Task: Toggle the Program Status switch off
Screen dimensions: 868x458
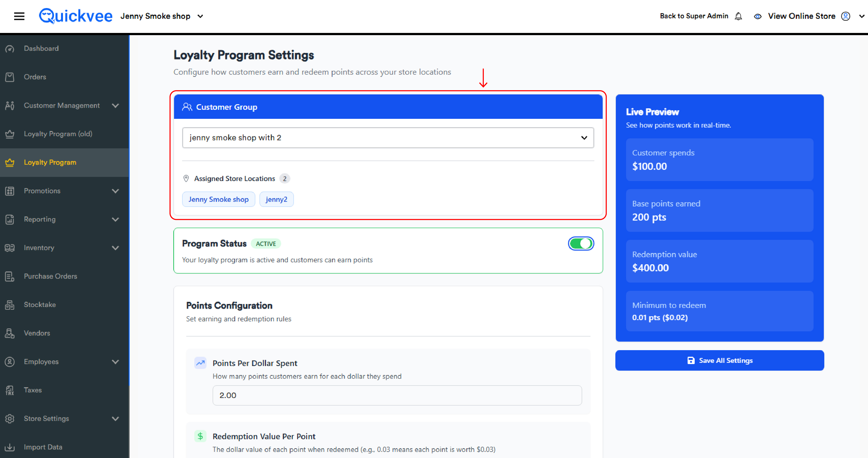Action: (581, 244)
